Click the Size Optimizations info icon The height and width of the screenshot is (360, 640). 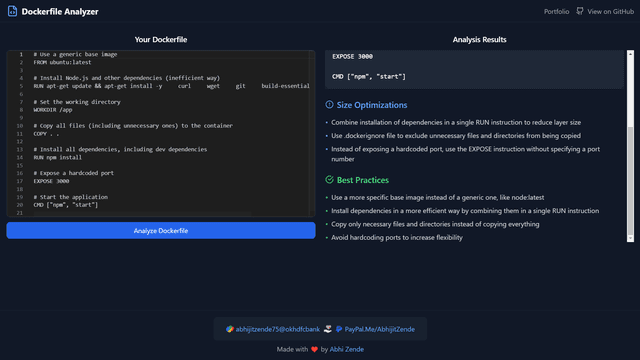[x=329, y=104]
